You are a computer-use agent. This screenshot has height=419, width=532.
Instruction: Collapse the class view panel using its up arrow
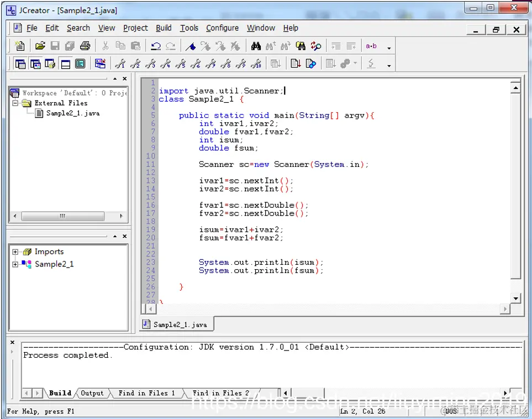[115, 237]
